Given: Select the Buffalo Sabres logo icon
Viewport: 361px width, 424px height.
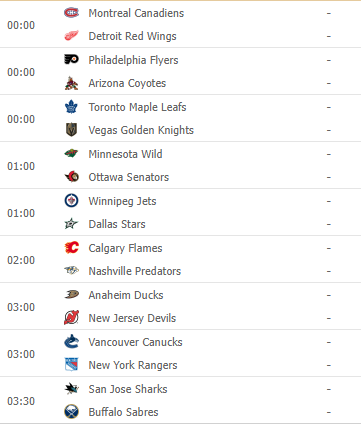Looking at the screenshot, I should pos(71,412).
